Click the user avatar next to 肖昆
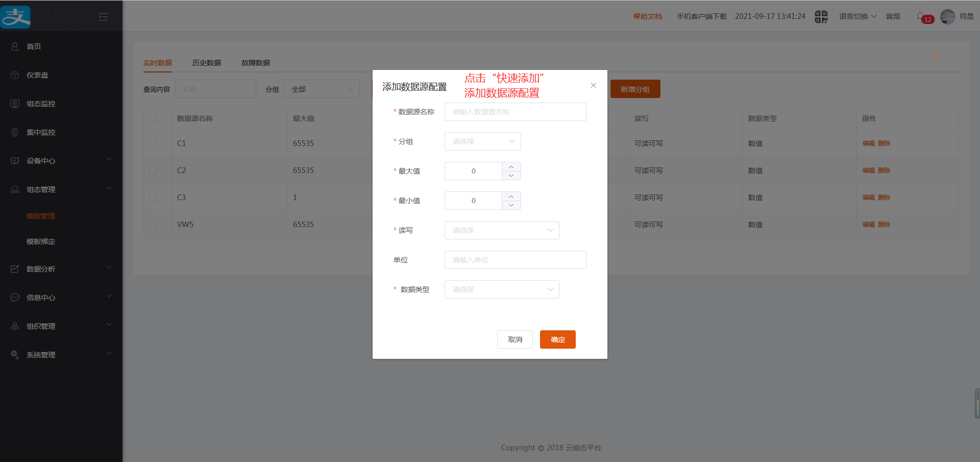Image resolution: width=980 pixels, height=462 pixels. click(948, 17)
